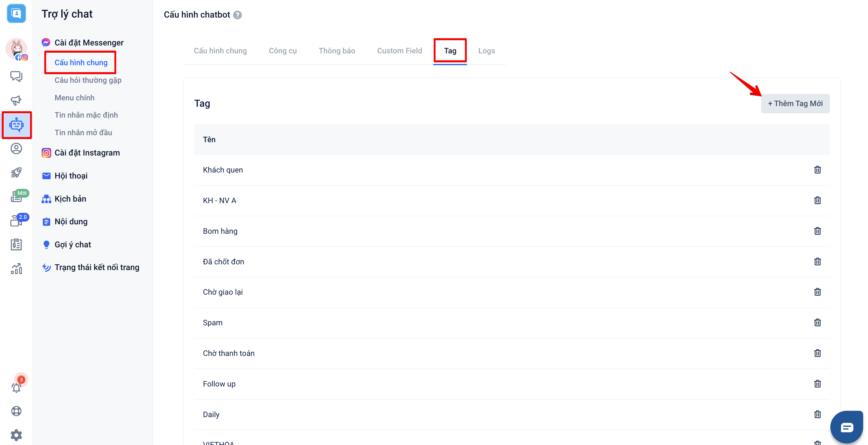868x445 pixels.
Task: Open the rocket icon in sidebar
Action: [x=16, y=173]
